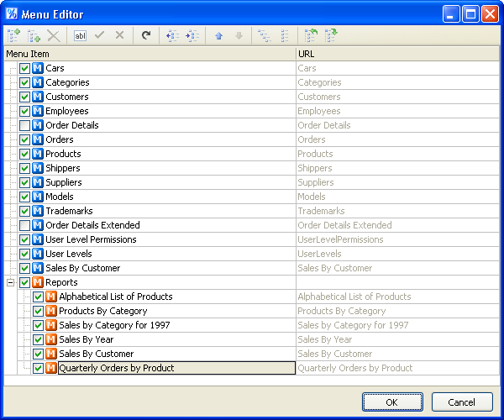The image size is (504, 420).
Task: Click the small grey X cancel-edit icon
Action: pyautogui.click(x=119, y=34)
